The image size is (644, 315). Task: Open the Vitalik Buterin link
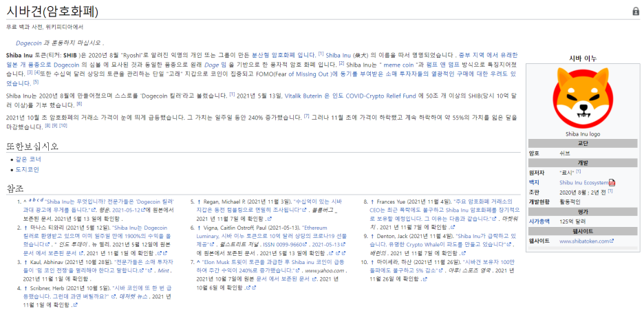[x=304, y=96]
